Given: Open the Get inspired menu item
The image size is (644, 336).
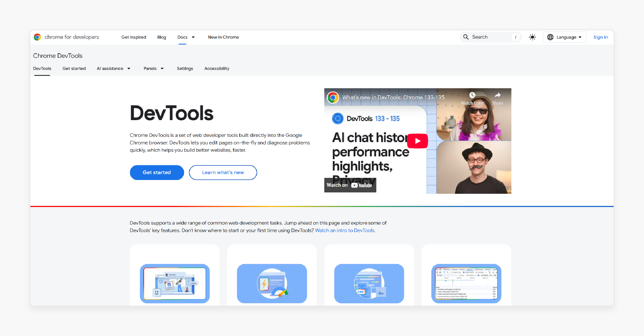Looking at the screenshot, I should click(x=134, y=37).
